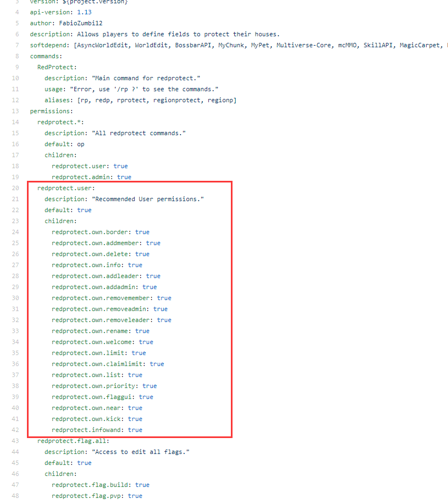Click 'redprotect.own.flaggui: true'
The width and height of the screenshot is (448, 504).
103,397
